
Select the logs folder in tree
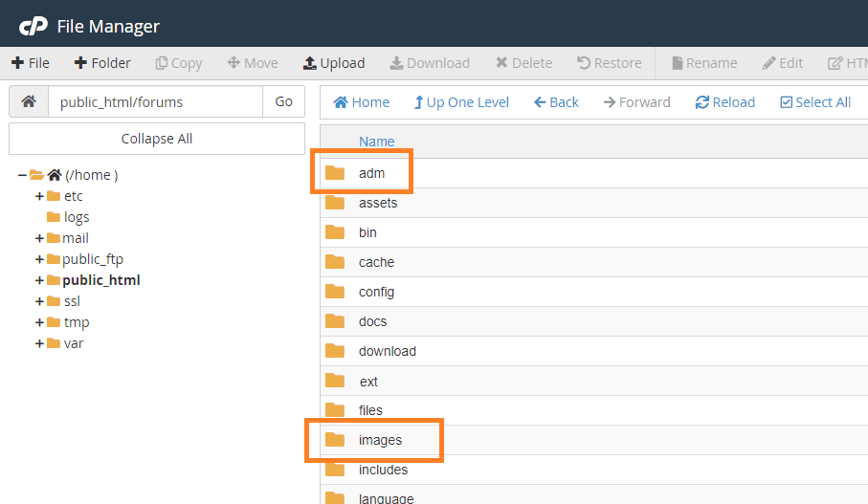pos(76,217)
